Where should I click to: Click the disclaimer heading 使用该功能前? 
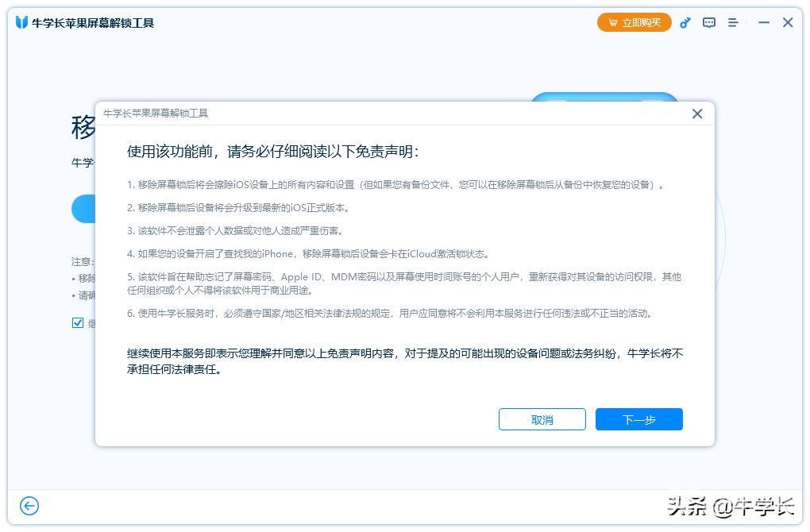pyautogui.click(x=272, y=151)
